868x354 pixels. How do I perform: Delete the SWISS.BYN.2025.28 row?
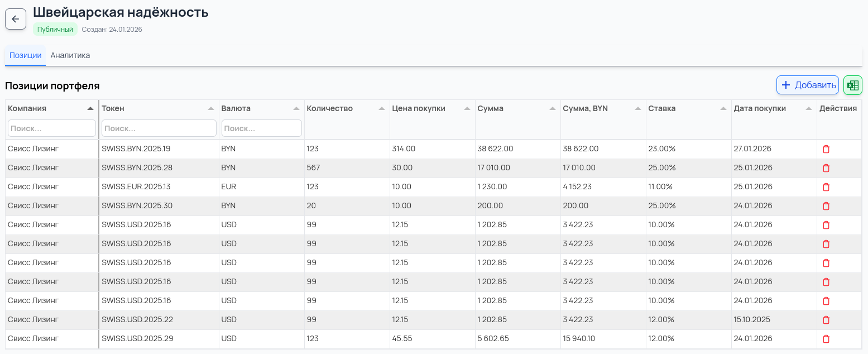coord(826,168)
